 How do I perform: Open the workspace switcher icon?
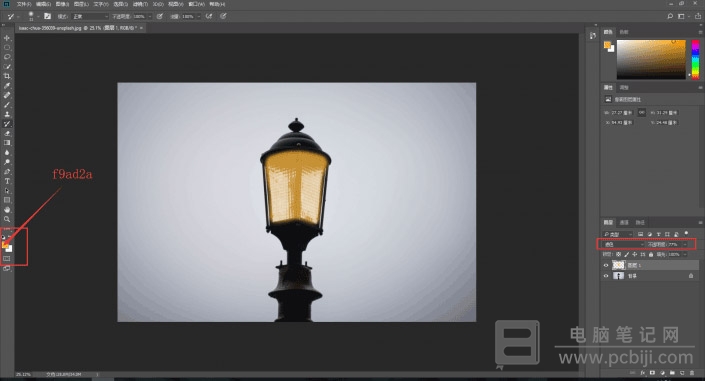point(682,16)
